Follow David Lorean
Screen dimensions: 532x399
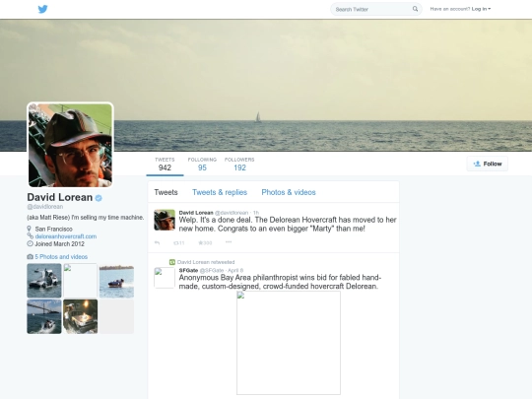tap(488, 164)
